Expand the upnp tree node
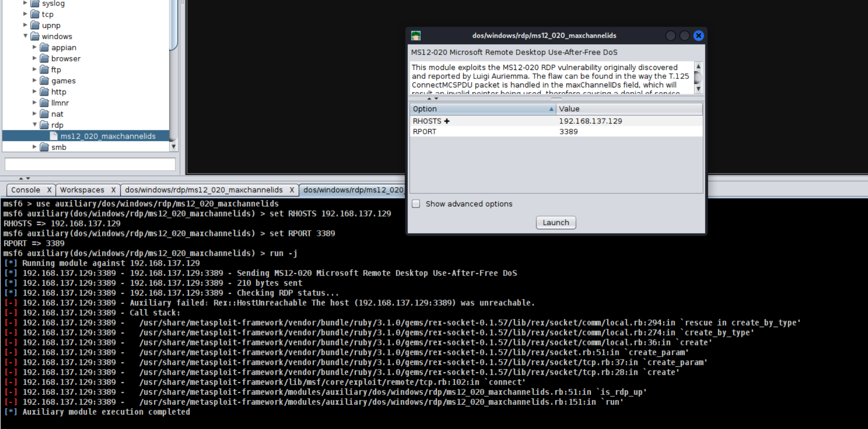 click(25, 25)
